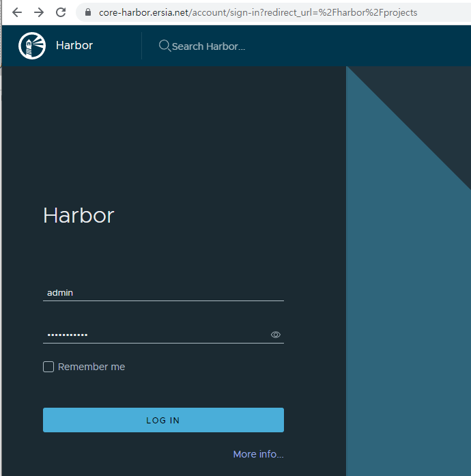Click the browser address bar URL
This screenshot has height=476, width=471.
(258, 12)
